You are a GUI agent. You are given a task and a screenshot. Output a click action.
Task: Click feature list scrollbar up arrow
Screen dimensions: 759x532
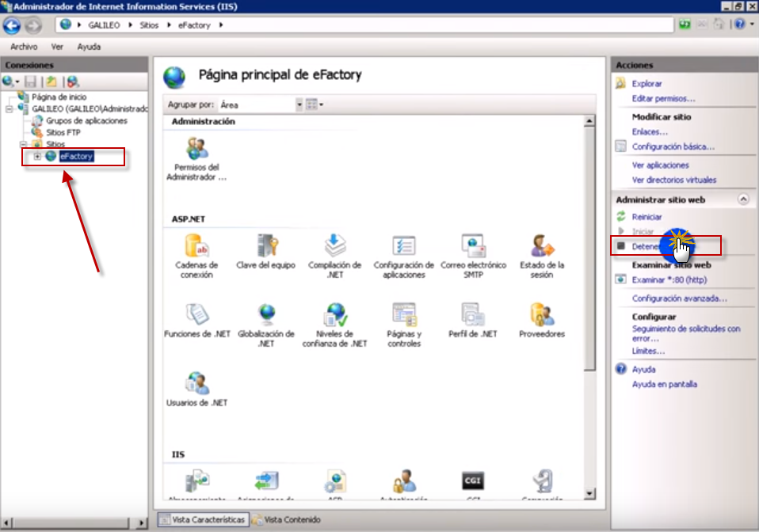(x=589, y=121)
